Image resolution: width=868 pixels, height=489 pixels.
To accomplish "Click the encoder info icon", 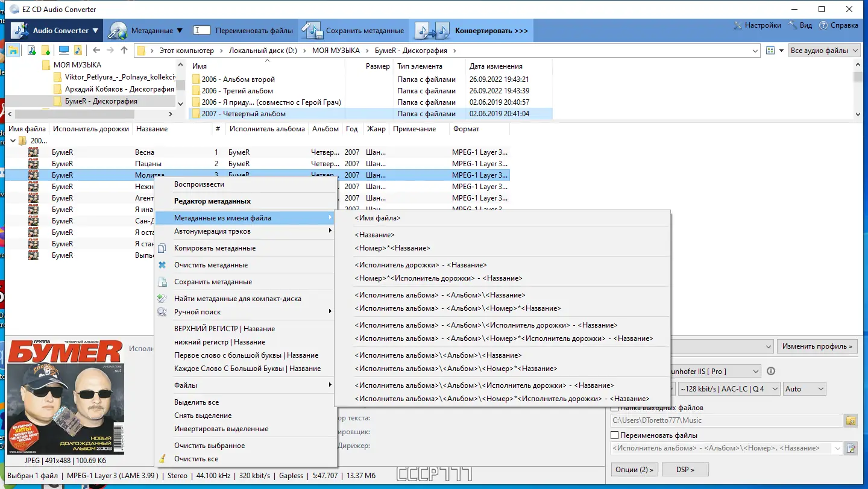I will 770,372.
